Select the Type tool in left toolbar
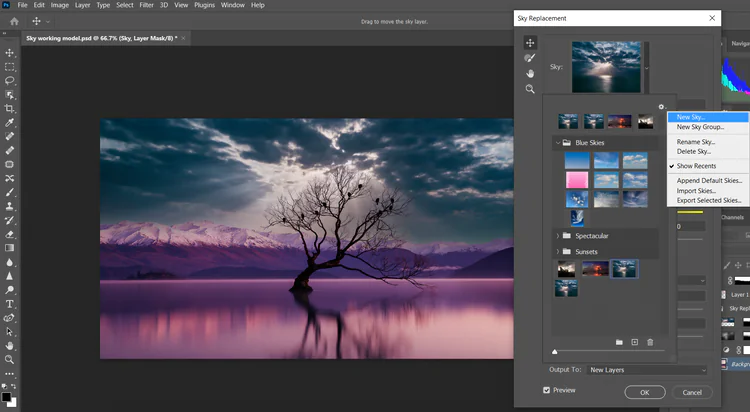750x412 pixels. [10, 303]
